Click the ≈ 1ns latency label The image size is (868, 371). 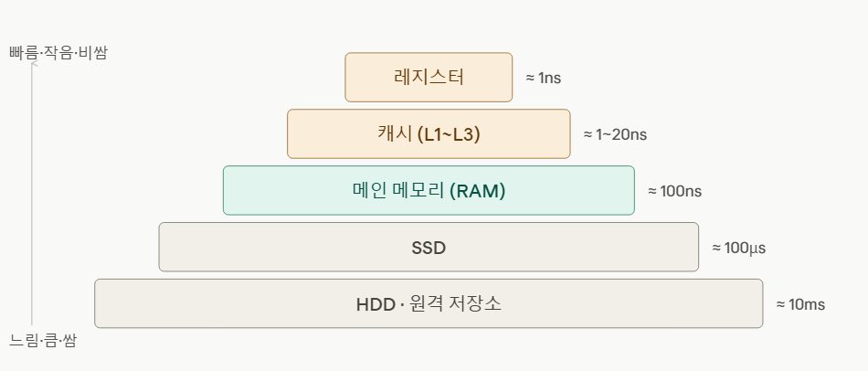coord(543,78)
